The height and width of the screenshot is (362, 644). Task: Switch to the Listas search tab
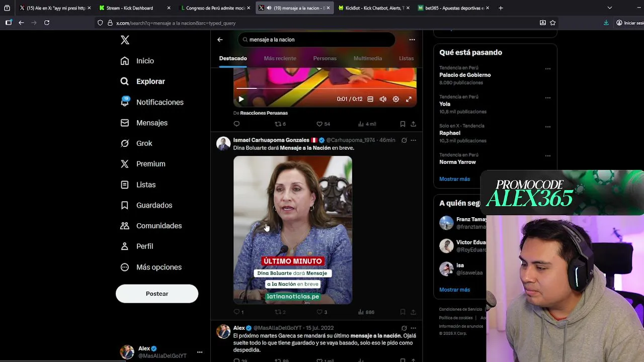pyautogui.click(x=406, y=58)
